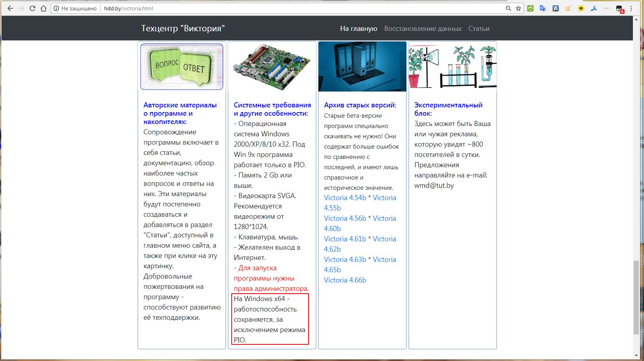Click the page vertical scrollbar thumb
Viewport: 644px width, 361px height.
click(x=636, y=297)
